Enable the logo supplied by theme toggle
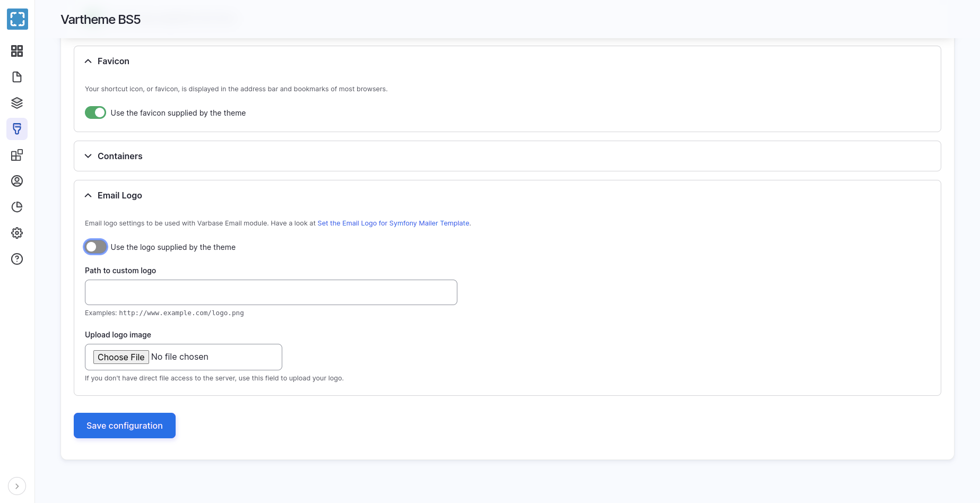This screenshot has height=503, width=980. (x=96, y=247)
